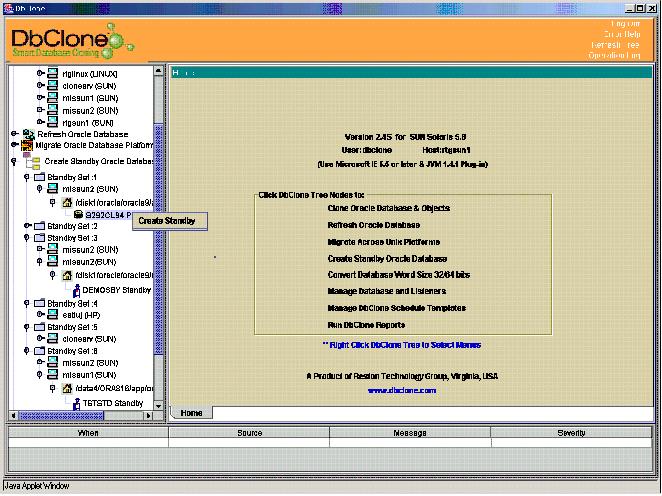Click the missun1(SUN) computer icon under Standby Set :6
Screen dimensions: 662x496
click(52, 374)
